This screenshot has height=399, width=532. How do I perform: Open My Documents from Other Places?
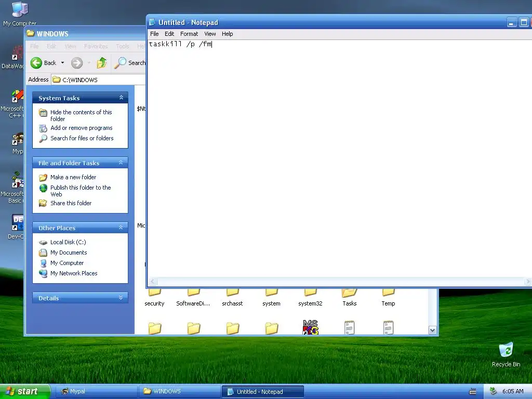(x=69, y=252)
